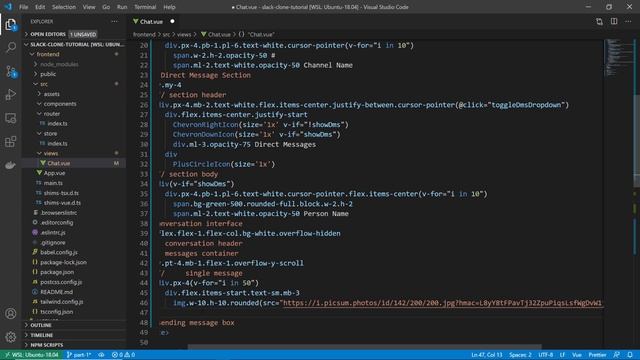Open the Accounts menu icon
640x360 pixels.
point(11,313)
